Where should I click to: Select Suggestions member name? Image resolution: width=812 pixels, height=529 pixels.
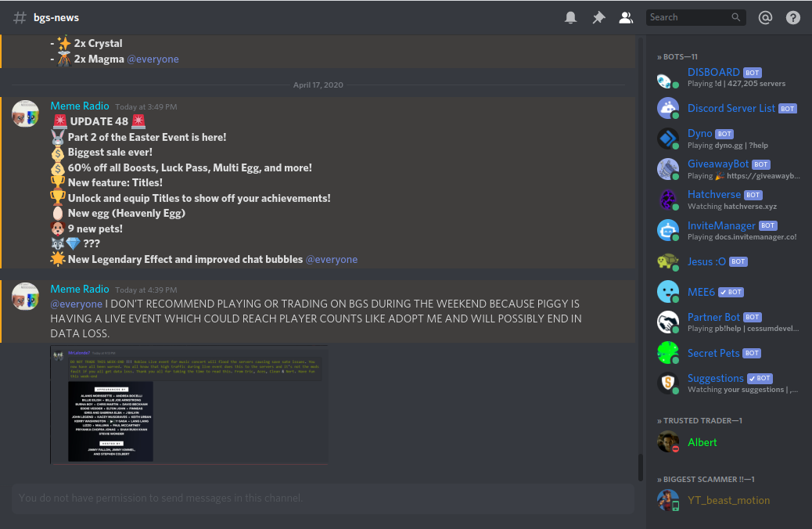click(715, 378)
